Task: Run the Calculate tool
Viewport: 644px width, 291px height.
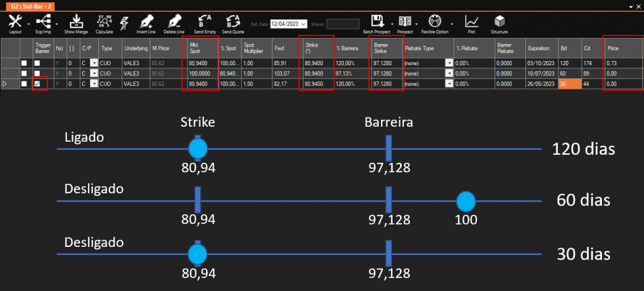Action: point(104,23)
